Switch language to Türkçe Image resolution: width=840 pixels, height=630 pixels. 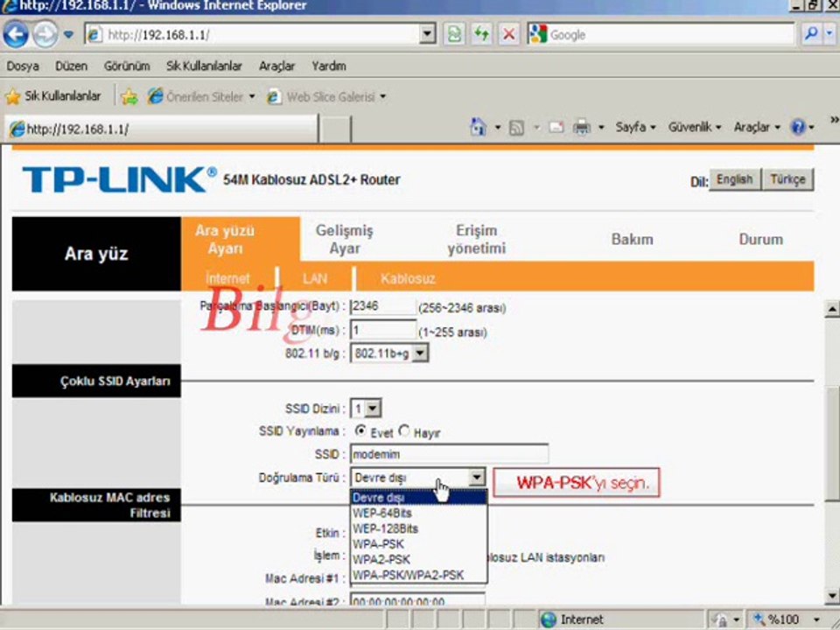tap(787, 179)
